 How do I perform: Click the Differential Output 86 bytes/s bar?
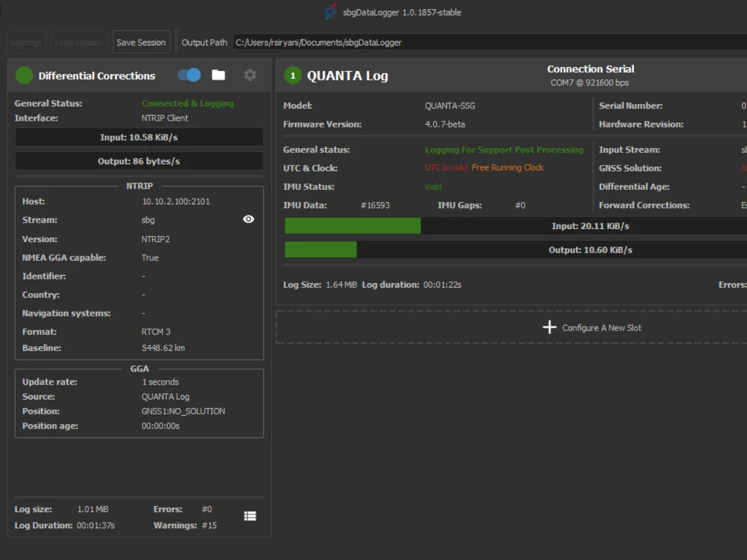click(x=139, y=161)
